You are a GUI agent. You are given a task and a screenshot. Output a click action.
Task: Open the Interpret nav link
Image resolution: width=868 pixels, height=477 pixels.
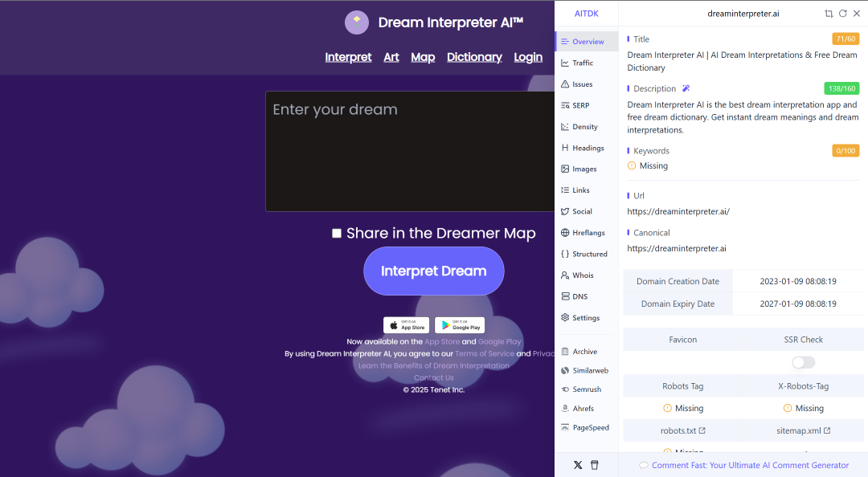(348, 57)
